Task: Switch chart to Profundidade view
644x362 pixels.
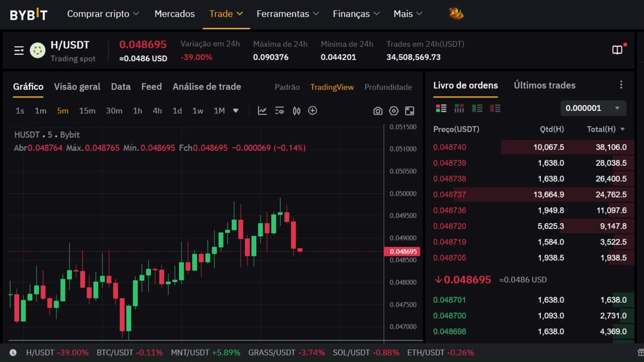Action: point(388,87)
